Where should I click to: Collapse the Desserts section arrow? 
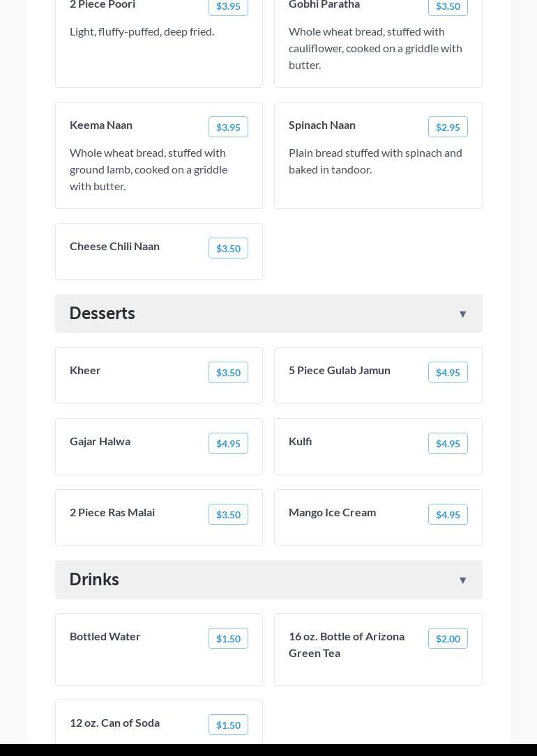tap(462, 314)
